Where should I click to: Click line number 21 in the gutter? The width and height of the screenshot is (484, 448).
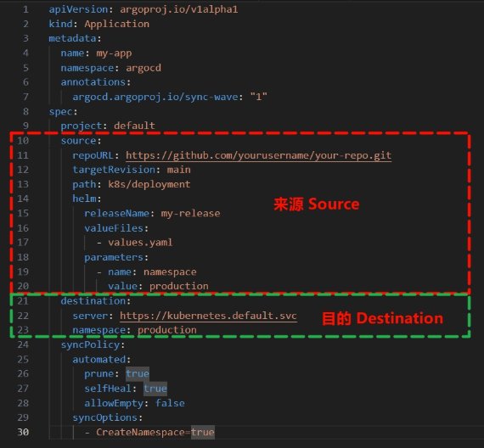[x=23, y=301]
